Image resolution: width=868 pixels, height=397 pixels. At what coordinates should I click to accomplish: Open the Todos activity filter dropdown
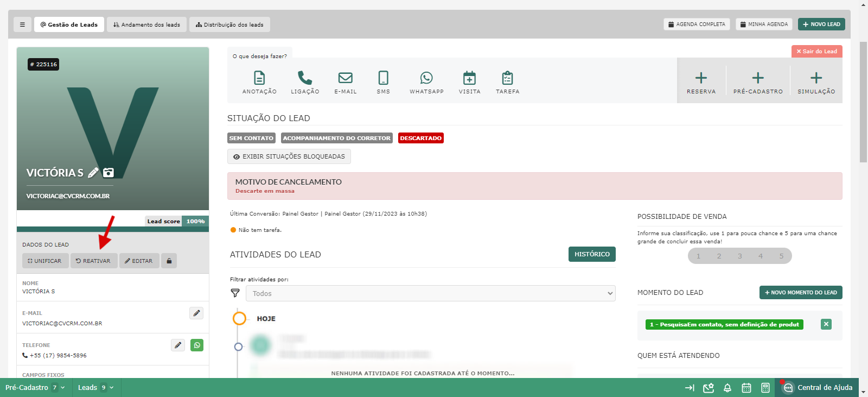coord(431,293)
